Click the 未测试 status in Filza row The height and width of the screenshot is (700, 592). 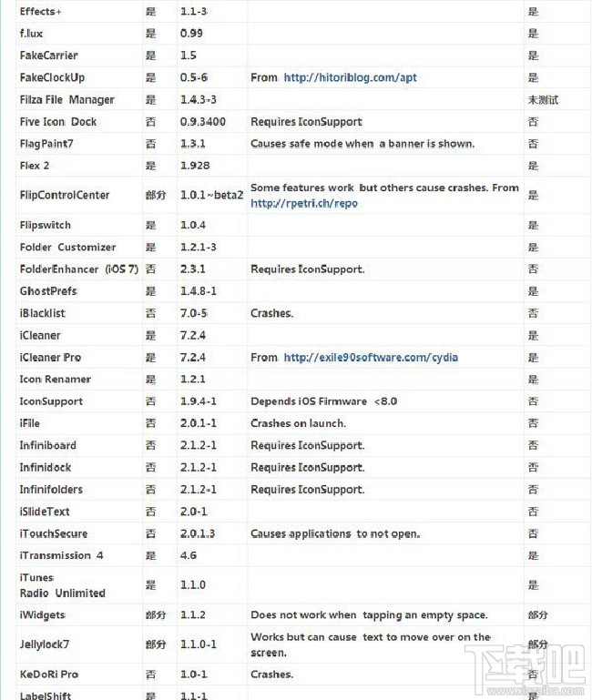coord(543,100)
